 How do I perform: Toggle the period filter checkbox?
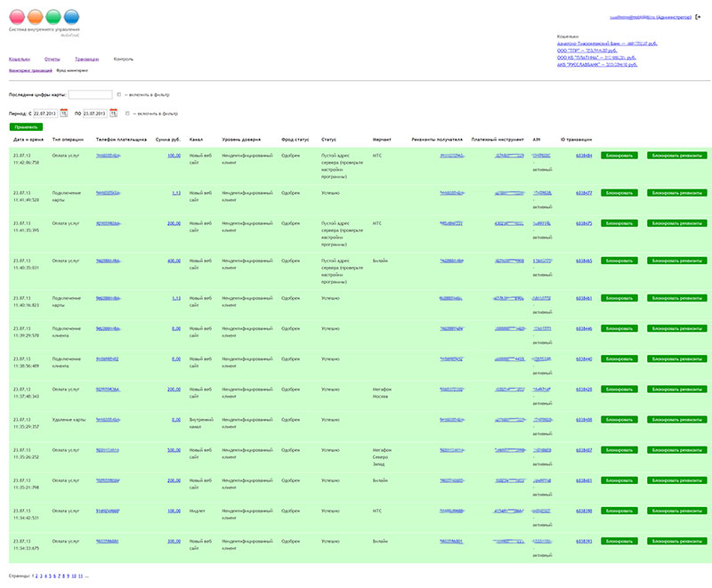coord(128,114)
